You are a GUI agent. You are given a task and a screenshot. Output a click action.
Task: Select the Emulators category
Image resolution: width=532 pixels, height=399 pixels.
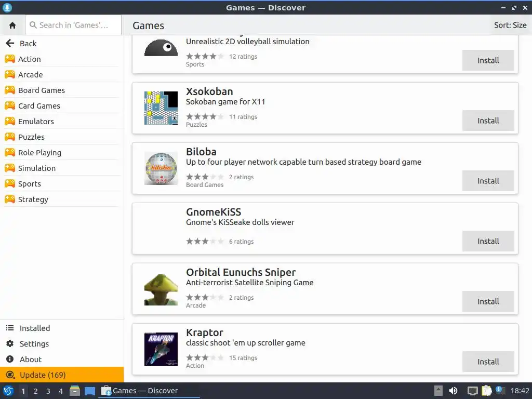click(62, 122)
